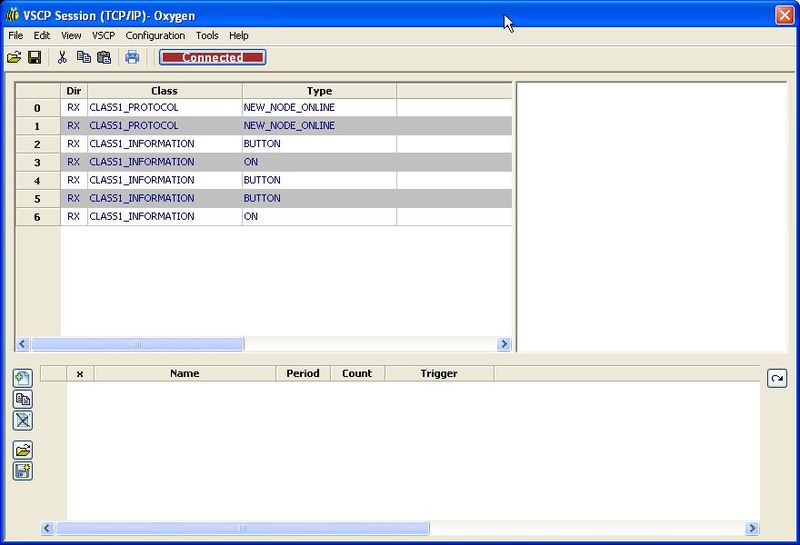Click left arrow of bottom panel scrollbar

click(47, 528)
